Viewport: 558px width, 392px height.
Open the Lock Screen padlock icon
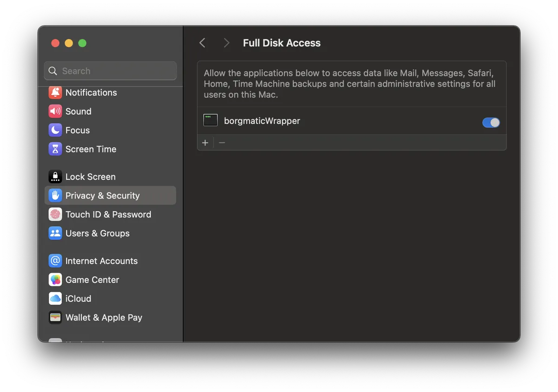(x=55, y=176)
